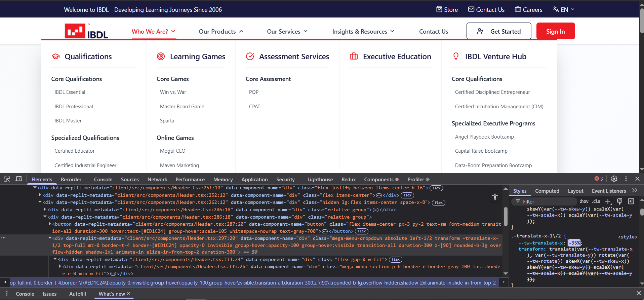Toggle the device toolbar icon
This screenshot has height=300, width=644.
(19, 179)
